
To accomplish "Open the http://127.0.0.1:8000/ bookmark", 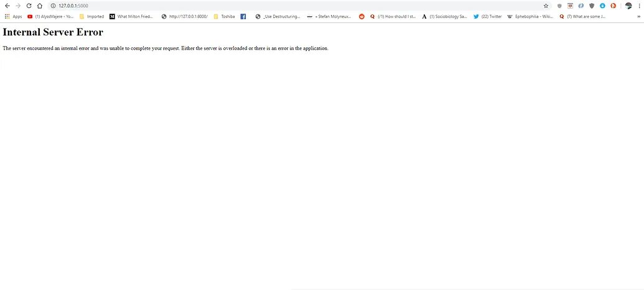I will point(184,17).
